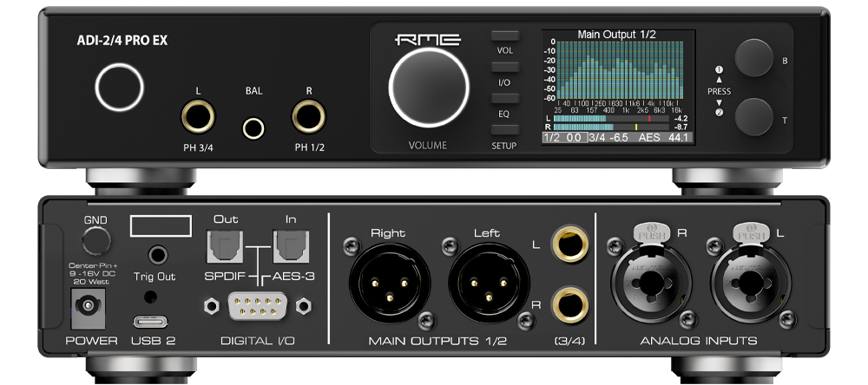Click the blank label rectangle above Trig Out
This screenshot has height=385, width=868.
click(161, 226)
